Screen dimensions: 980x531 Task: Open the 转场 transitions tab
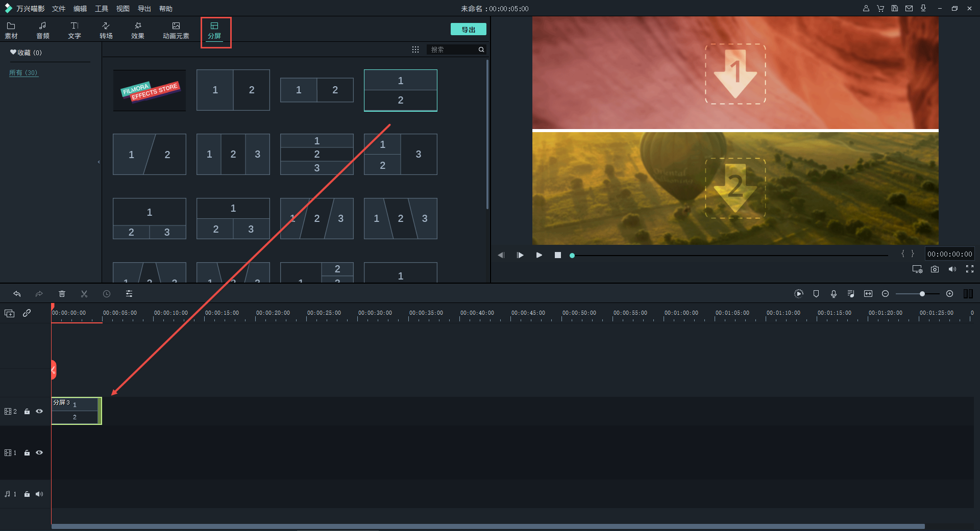(106, 30)
